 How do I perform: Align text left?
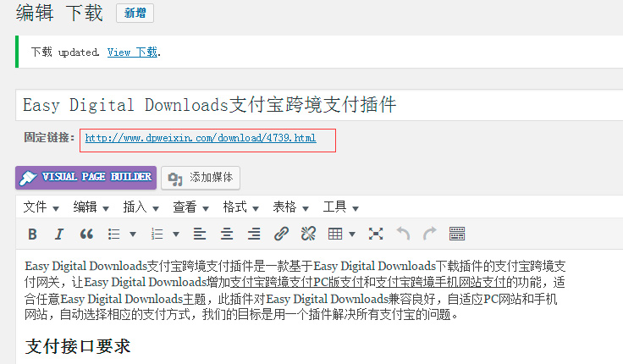(200, 234)
